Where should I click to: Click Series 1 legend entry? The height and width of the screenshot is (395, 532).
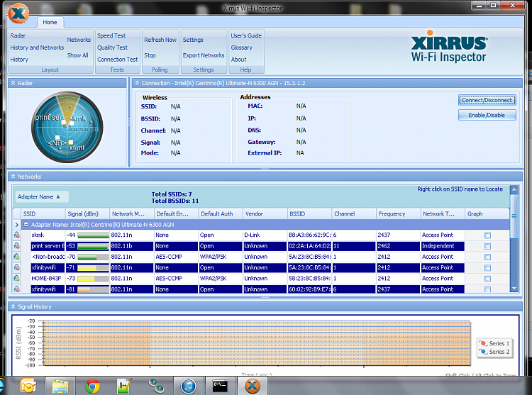494,343
